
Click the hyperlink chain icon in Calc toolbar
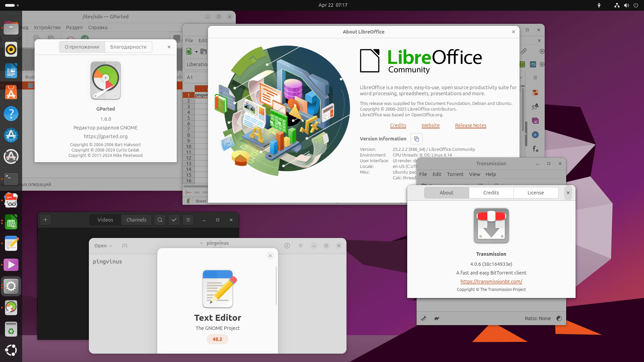tap(524, 51)
